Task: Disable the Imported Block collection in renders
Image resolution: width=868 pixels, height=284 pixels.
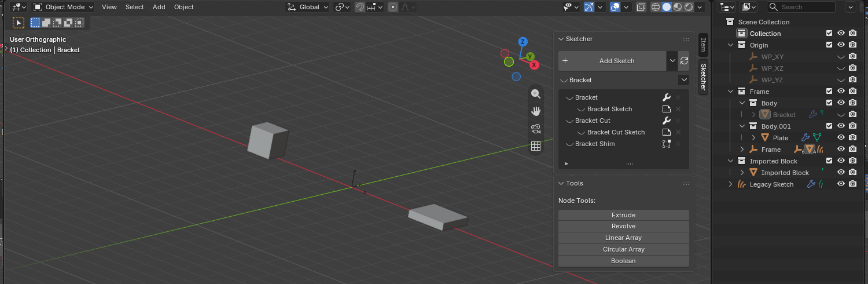Action: [x=853, y=161]
